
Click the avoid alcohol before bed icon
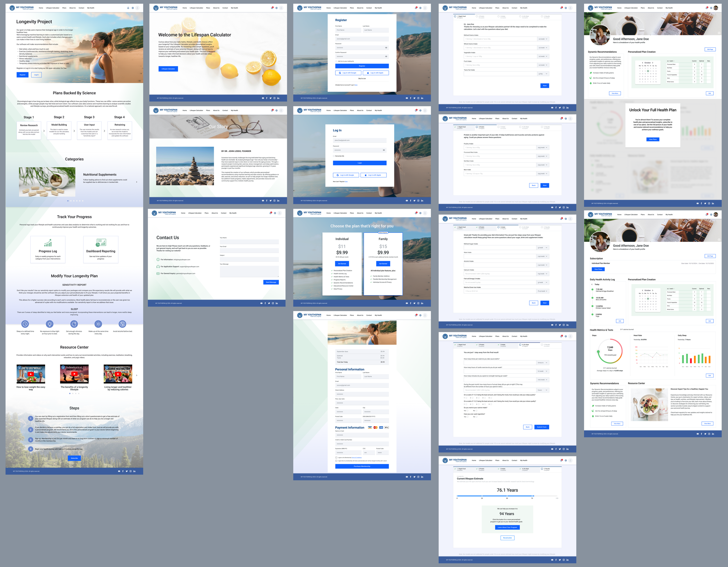(122, 324)
